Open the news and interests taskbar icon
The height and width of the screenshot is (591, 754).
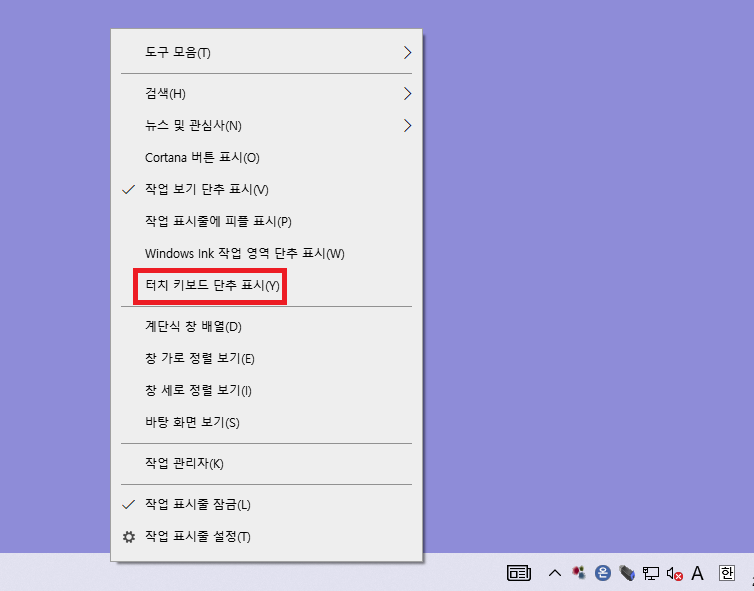(519, 573)
